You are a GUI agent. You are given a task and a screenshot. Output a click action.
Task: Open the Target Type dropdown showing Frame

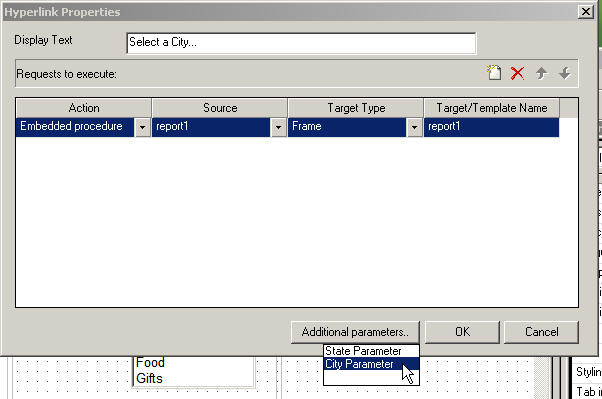click(414, 127)
